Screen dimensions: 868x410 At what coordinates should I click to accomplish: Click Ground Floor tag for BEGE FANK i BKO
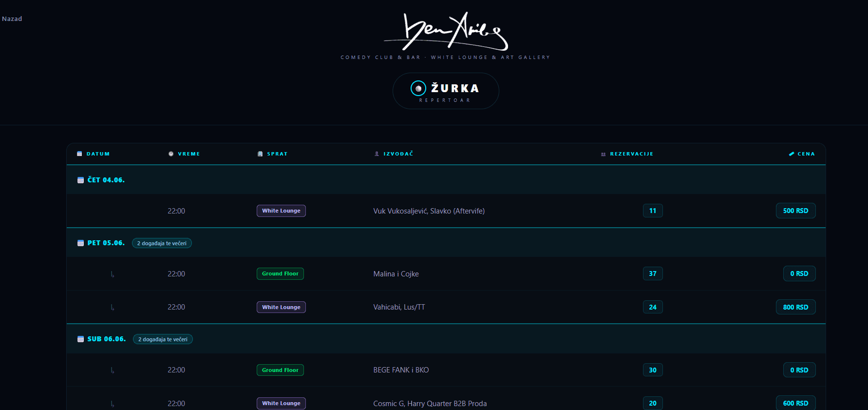[280, 370]
